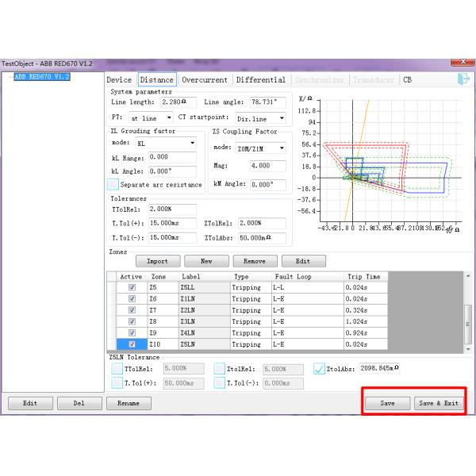Toggle the ZtolAbs tolerance checkbox
This screenshot has height=476, width=476.
[318, 368]
